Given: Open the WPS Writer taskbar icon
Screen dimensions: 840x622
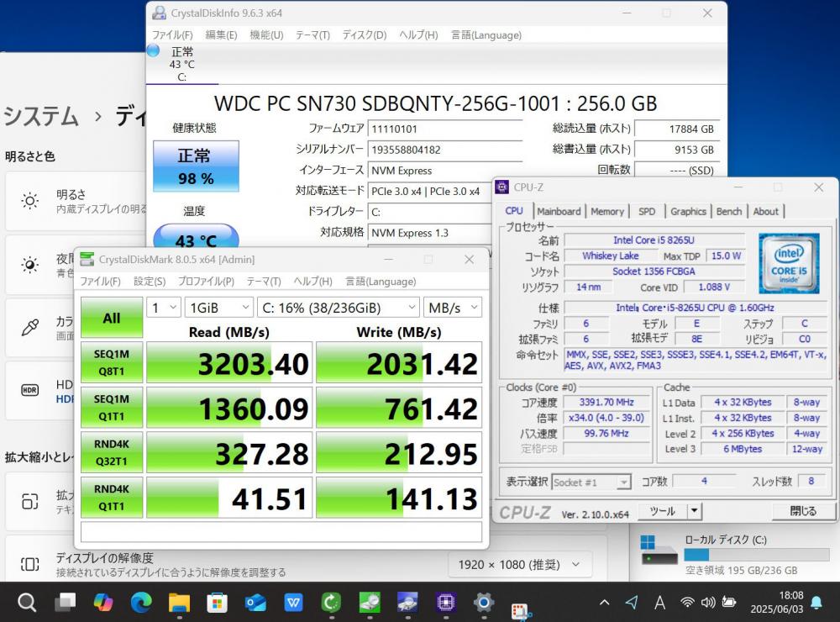Looking at the screenshot, I should coord(293,603).
